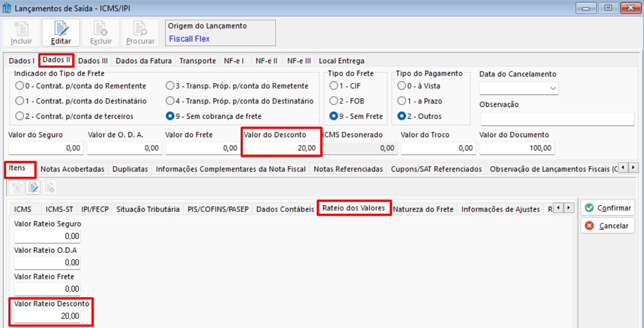Viewport: 644px width, 328px height.
Task: Open Transporte tab
Action: 198,61
